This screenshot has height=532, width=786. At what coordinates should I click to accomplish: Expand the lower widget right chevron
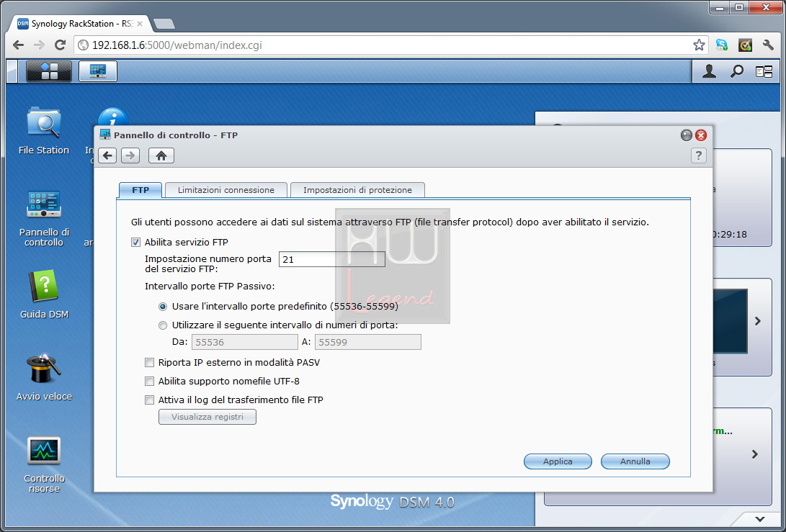tap(755, 454)
